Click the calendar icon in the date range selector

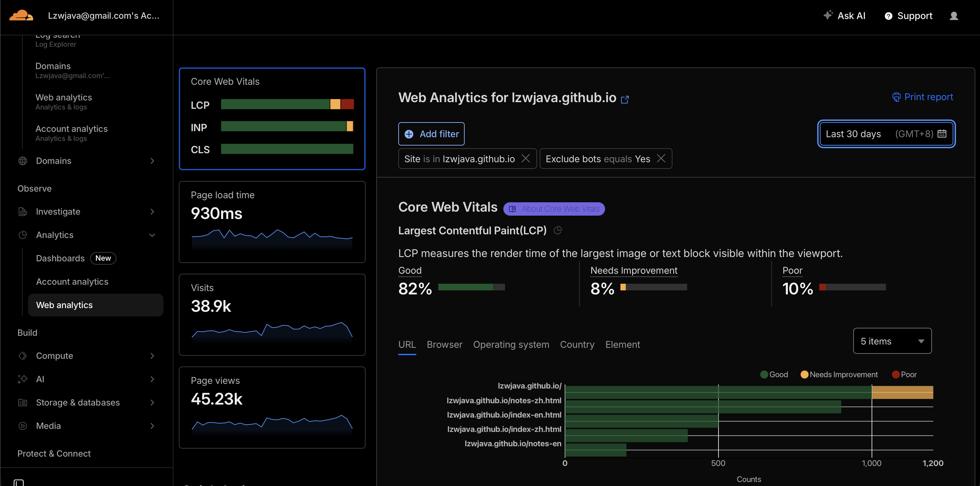(942, 134)
